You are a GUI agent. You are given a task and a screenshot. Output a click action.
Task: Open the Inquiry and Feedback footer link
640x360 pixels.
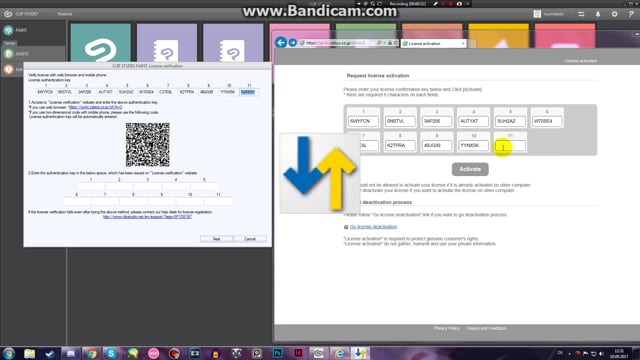(x=487, y=328)
